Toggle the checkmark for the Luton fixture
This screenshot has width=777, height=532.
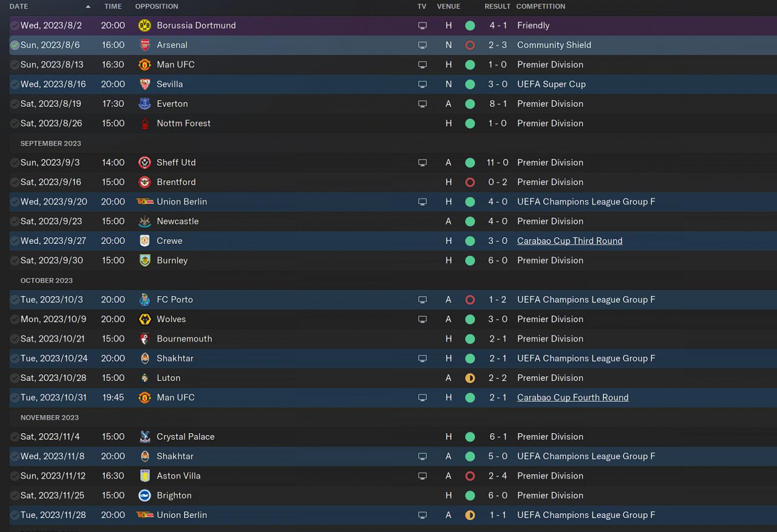(15, 378)
